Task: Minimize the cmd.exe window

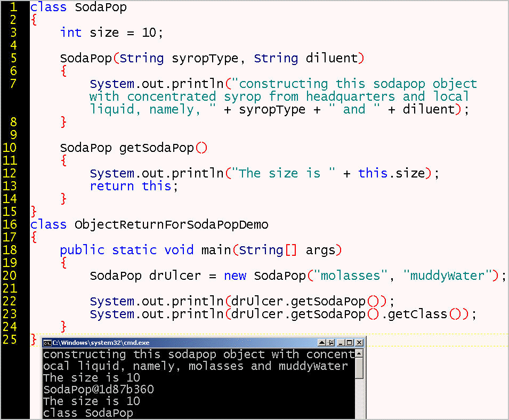Action: point(341,342)
